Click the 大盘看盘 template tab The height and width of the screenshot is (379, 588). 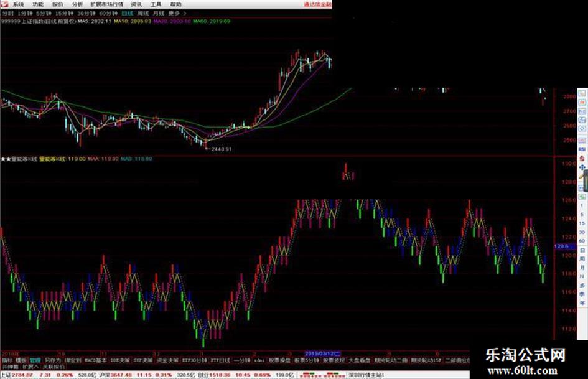(x=359, y=360)
